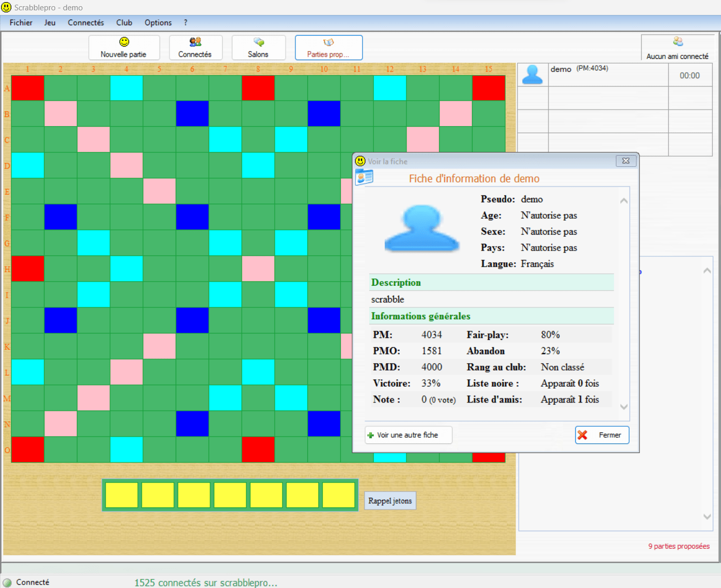Click the red square at row H column 1
This screenshot has width=721, height=588.
pyautogui.click(x=28, y=269)
